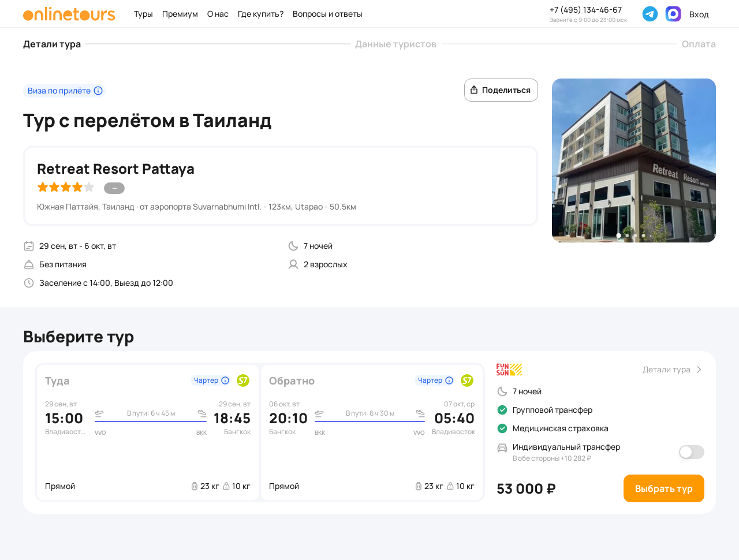Select the Детали тура step

(52, 44)
